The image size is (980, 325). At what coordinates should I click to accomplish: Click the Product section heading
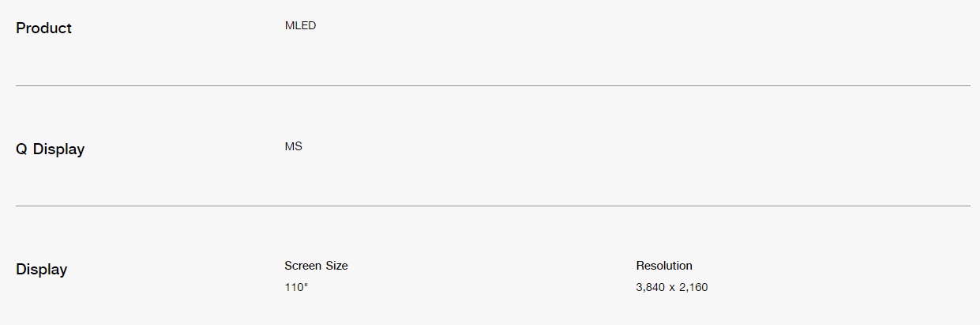point(43,28)
